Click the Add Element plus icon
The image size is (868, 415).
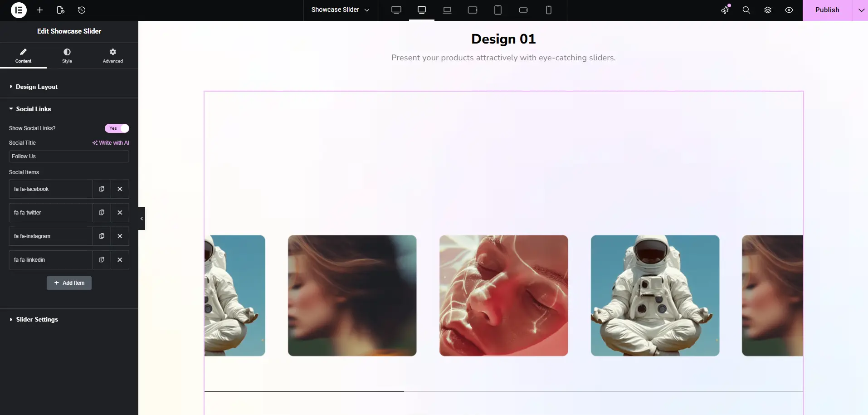pyautogui.click(x=40, y=10)
